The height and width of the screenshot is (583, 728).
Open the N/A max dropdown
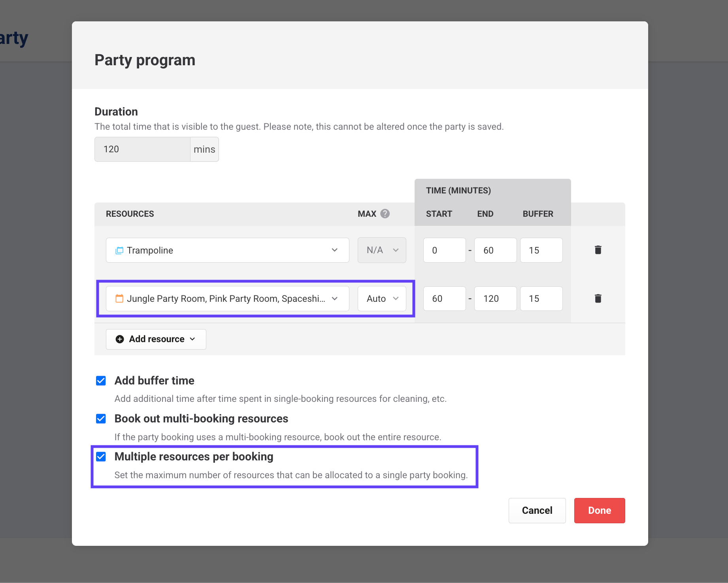(382, 250)
